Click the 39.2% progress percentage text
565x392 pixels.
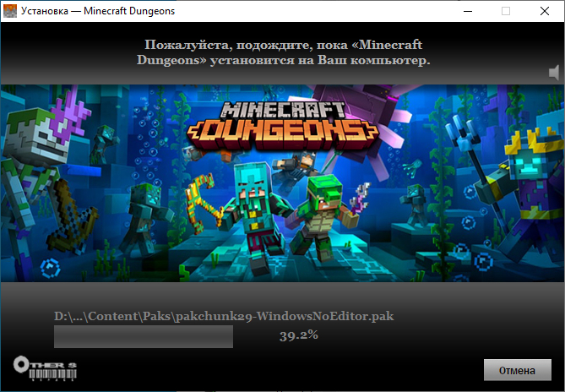tap(298, 335)
